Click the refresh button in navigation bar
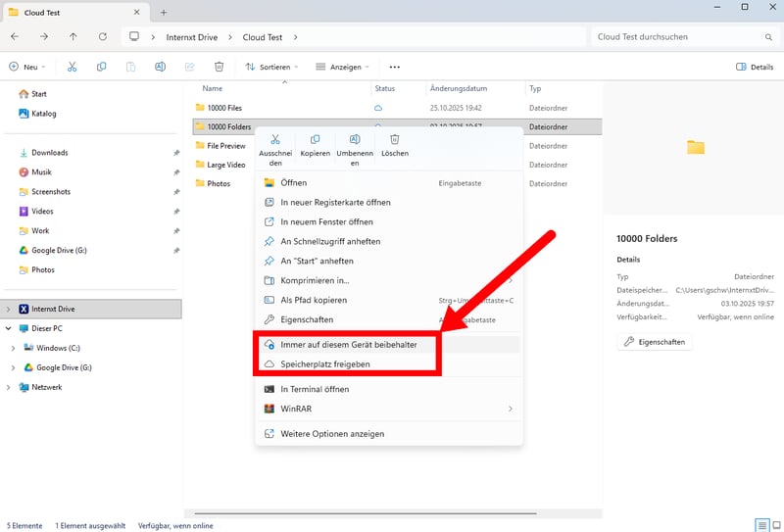 [103, 37]
